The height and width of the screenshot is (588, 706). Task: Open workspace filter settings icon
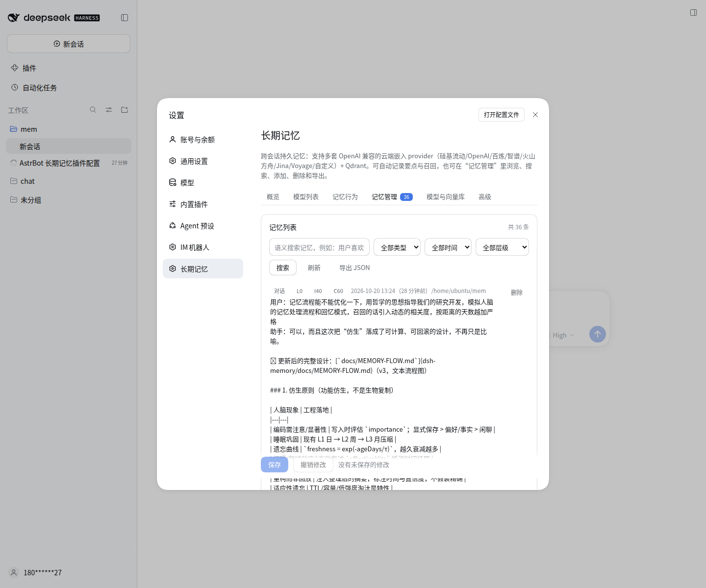(109, 110)
